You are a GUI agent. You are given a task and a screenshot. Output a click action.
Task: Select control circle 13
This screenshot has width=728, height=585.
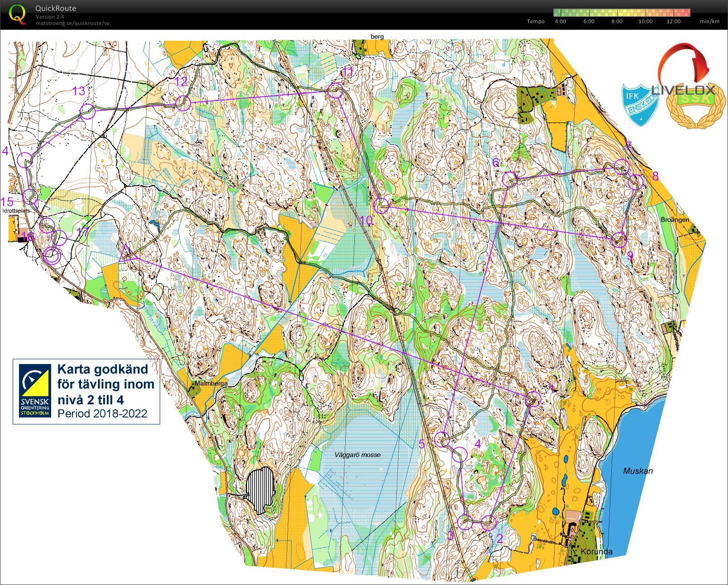click(x=88, y=111)
